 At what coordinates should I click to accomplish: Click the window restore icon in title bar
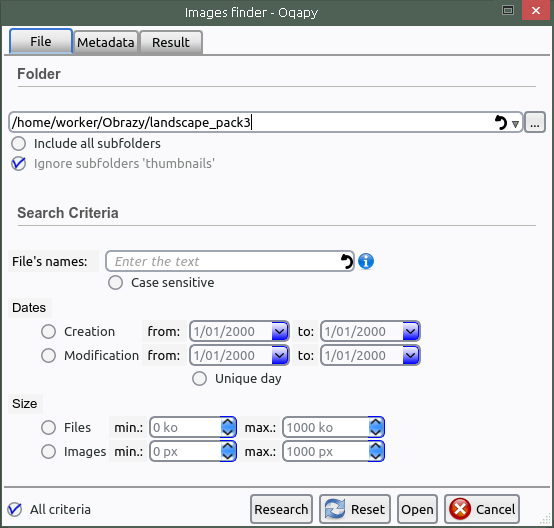(508, 10)
